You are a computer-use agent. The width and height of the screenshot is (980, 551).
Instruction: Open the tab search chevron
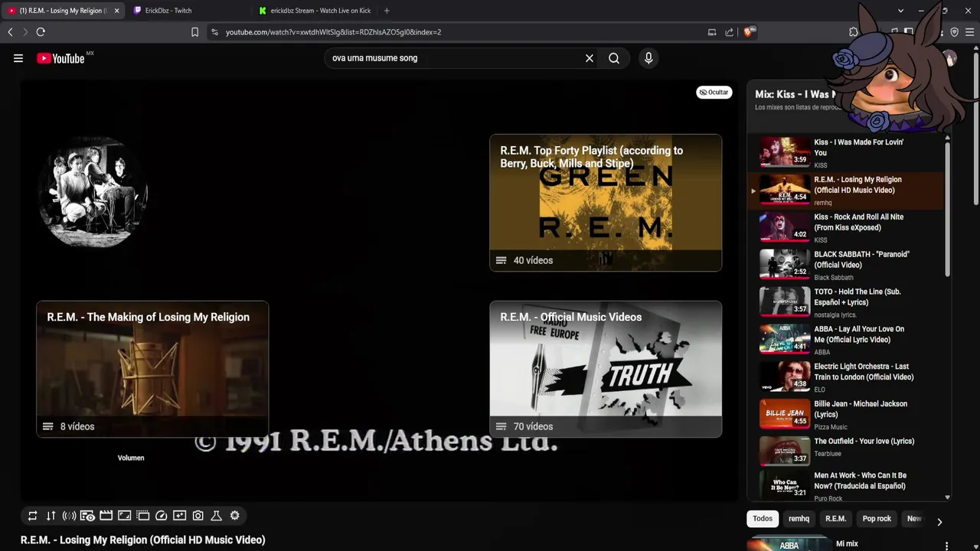point(900,11)
